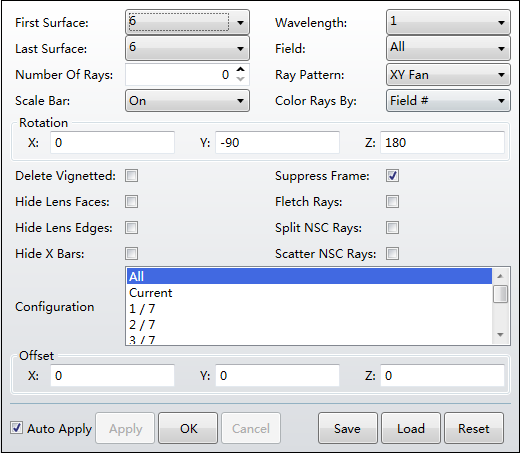This screenshot has height=453, width=520.
Task: Toggle the Scale Bar dropdown
Action: click(x=187, y=101)
